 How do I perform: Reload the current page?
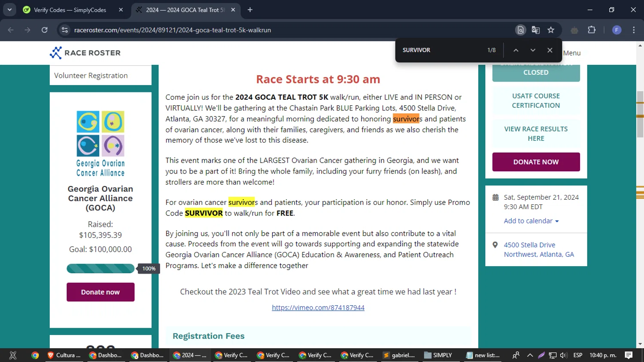point(44,30)
